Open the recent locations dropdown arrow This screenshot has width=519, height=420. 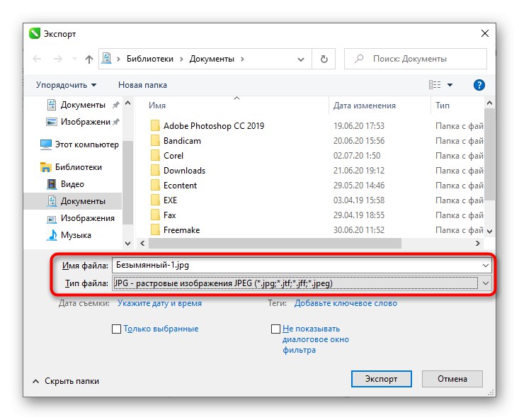click(74, 59)
